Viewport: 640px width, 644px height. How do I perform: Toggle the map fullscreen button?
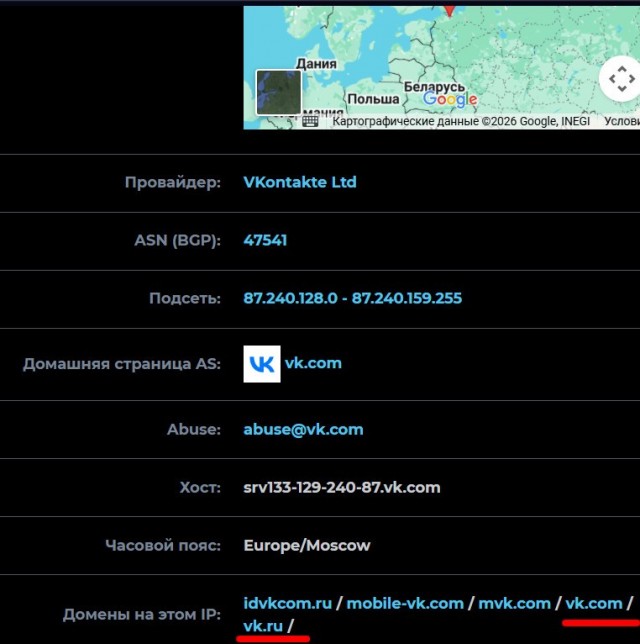(621, 78)
